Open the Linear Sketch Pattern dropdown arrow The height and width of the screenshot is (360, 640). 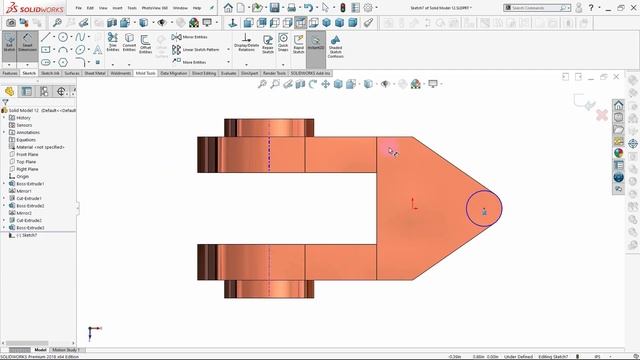(x=228, y=50)
